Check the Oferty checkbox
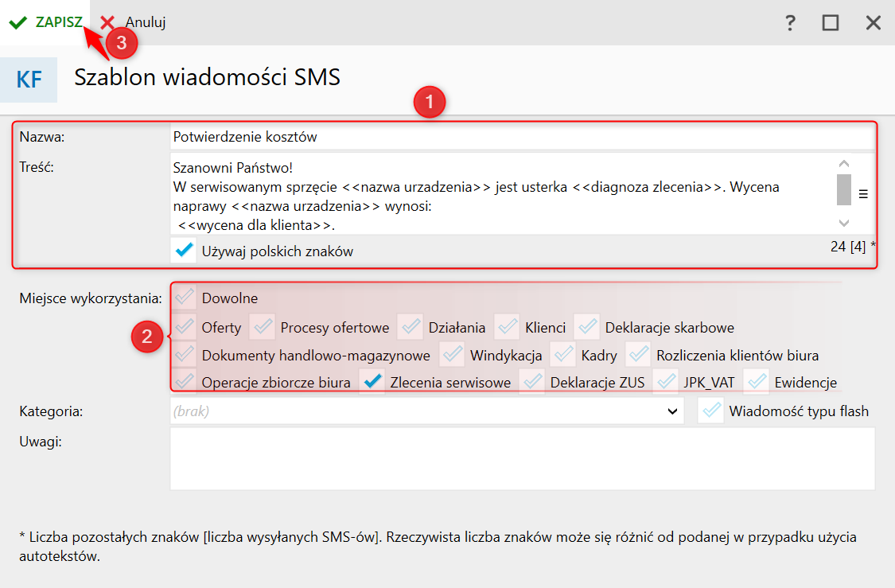 [x=184, y=327]
